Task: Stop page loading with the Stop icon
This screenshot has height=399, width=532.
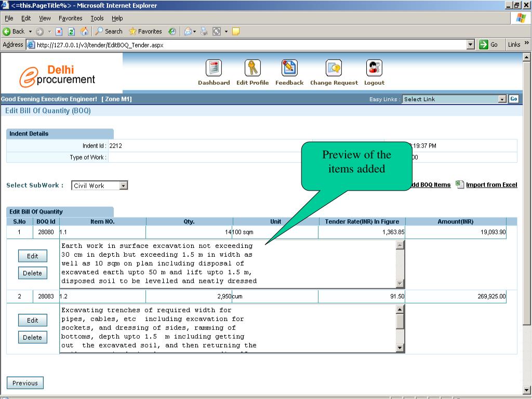Action: pyautogui.click(x=59, y=32)
